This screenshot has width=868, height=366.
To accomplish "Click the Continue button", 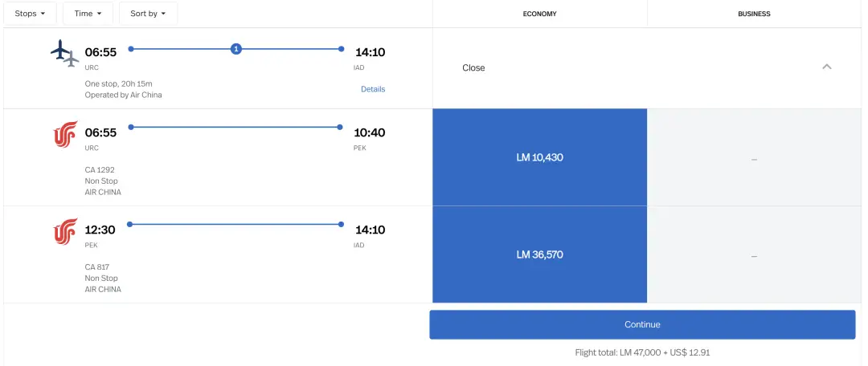I will [x=642, y=324].
